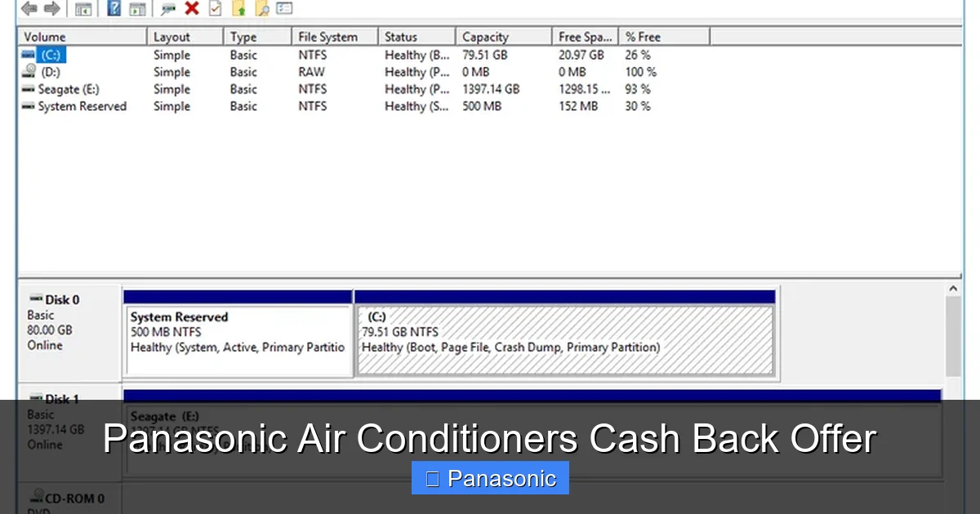The width and height of the screenshot is (980, 514).
Task: Click the scroll up arrow of disk pane
Action: click(x=953, y=289)
